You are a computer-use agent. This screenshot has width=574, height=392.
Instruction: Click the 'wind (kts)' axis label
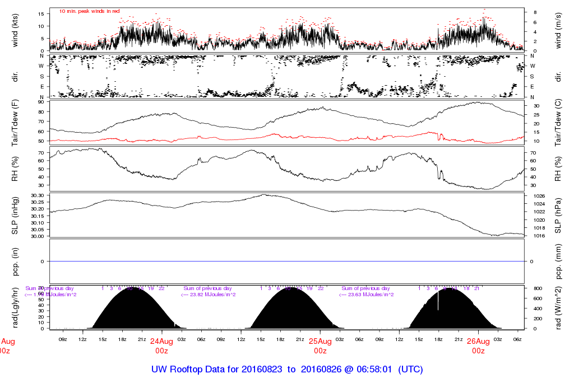coord(15,29)
